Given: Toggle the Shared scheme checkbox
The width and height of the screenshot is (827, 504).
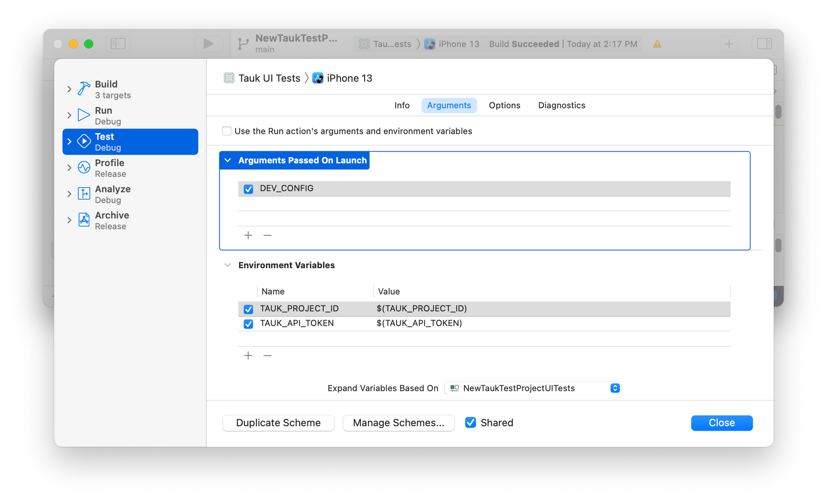Looking at the screenshot, I should 471,423.
